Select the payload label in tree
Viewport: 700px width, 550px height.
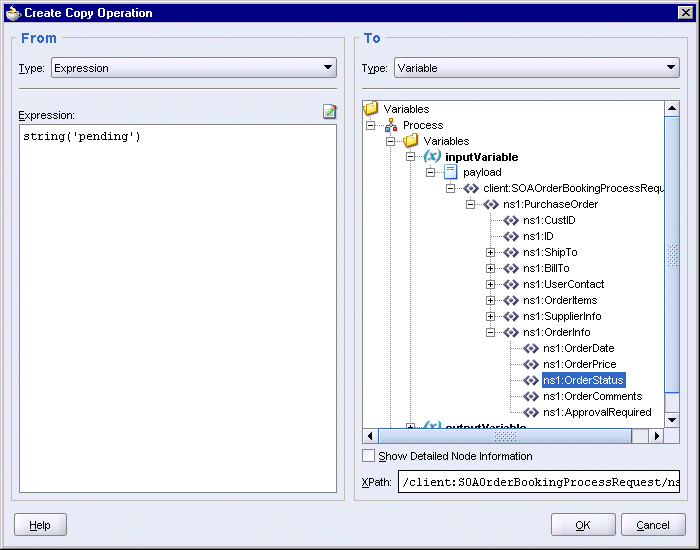pos(482,172)
